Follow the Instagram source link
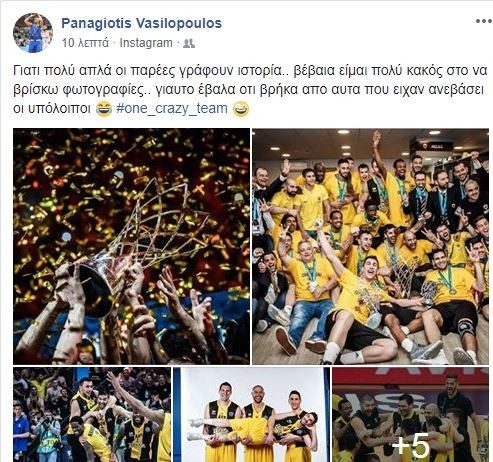Viewport: 493px width, 462px height. click(x=146, y=43)
